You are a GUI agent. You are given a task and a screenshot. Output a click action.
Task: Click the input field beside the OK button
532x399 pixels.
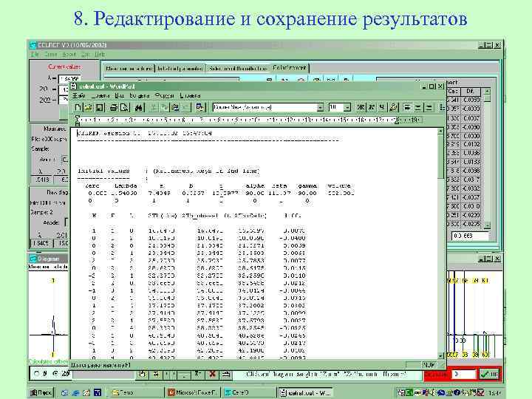pyautogui.click(x=464, y=374)
